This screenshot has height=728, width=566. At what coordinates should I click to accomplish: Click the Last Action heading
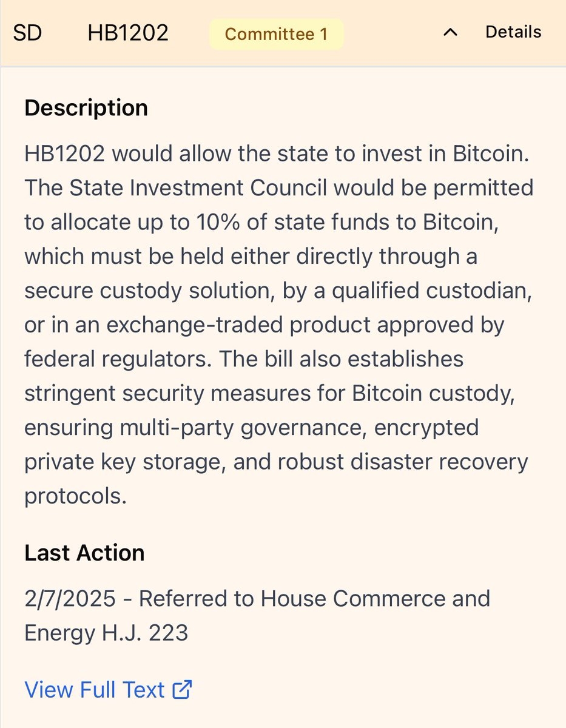click(x=84, y=553)
